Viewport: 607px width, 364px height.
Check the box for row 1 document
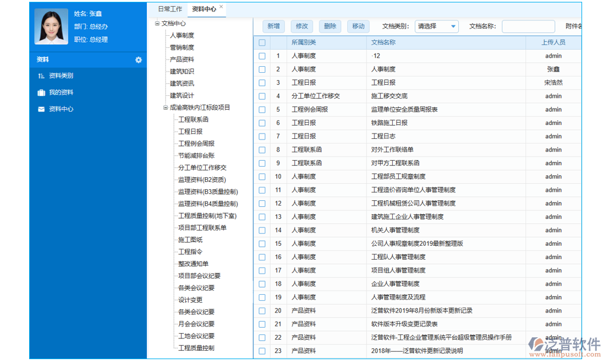pos(262,55)
